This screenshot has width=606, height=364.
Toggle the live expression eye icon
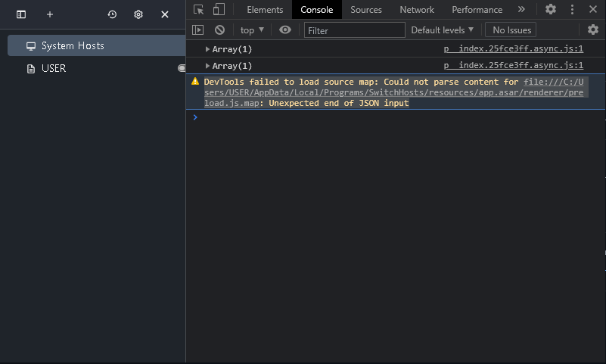285,30
